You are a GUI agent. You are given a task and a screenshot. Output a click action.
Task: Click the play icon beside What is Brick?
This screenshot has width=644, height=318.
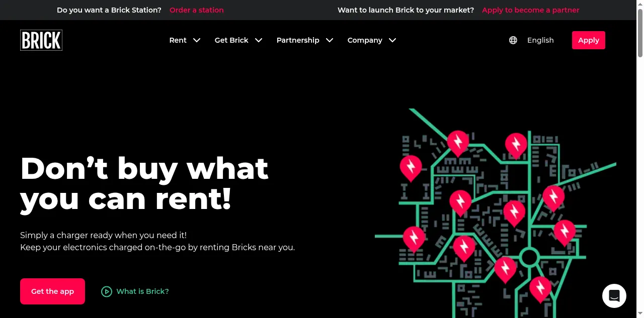(106, 291)
